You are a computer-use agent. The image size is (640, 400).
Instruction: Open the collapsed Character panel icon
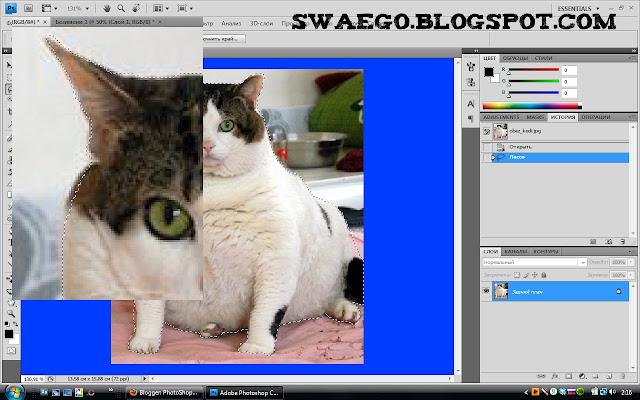point(471,104)
